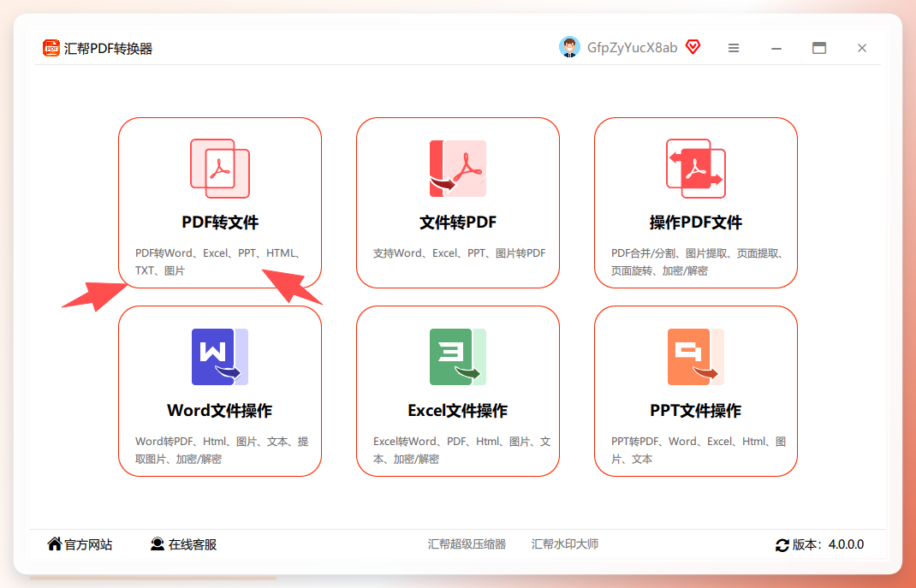The height and width of the screenshot is (588, 916).
Task: Click the red VIP diamond badge
Action: (x=693, y=47)
